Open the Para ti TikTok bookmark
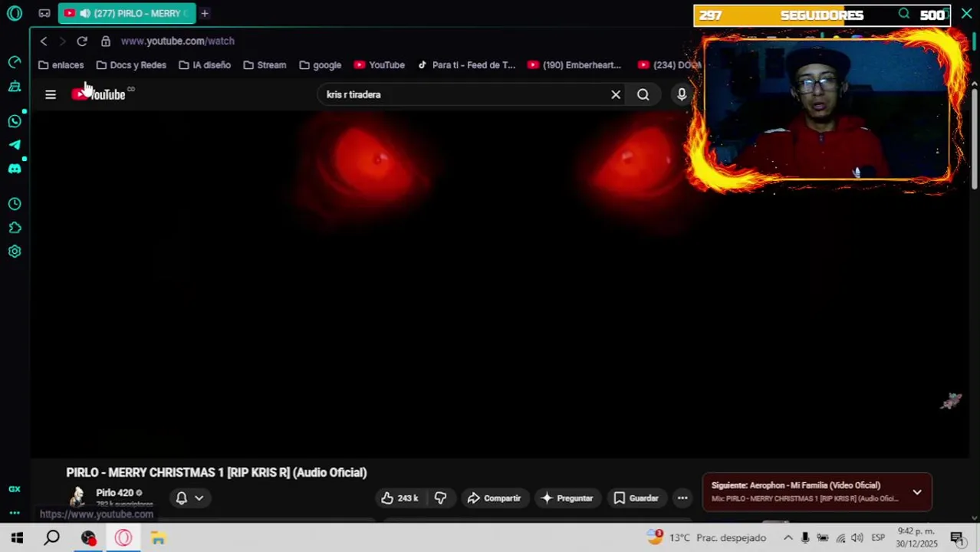 466,65
